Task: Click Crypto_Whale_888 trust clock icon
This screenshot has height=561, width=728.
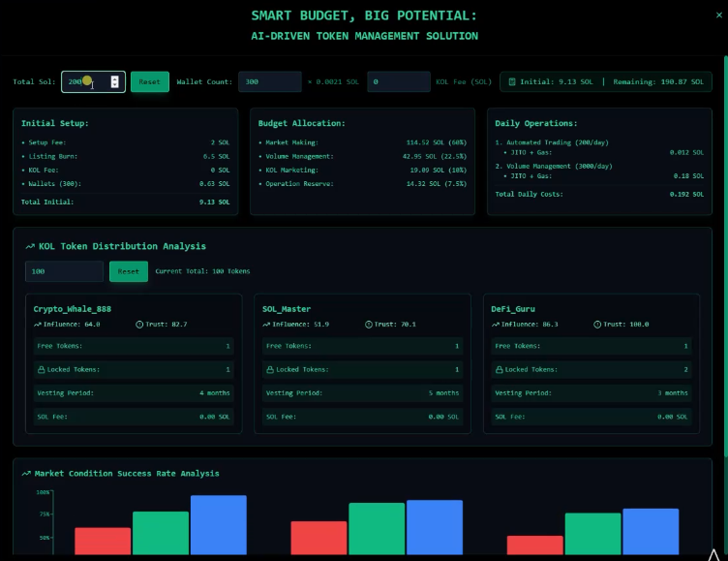Action: 139,325
